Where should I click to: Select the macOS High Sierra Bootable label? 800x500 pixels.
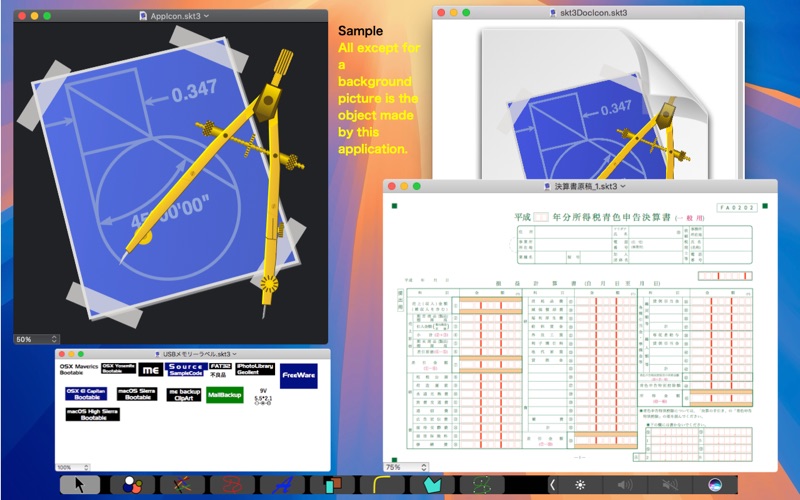[x=92, y=414]
